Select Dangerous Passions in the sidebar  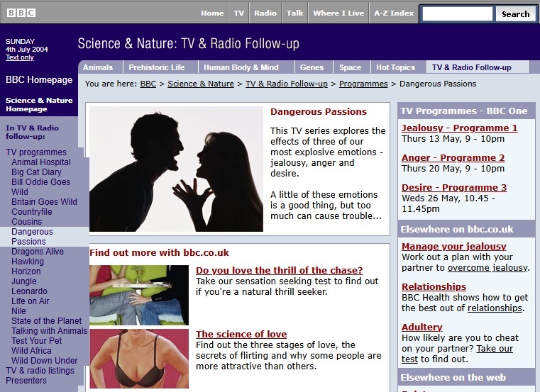[x=32, y=237]
